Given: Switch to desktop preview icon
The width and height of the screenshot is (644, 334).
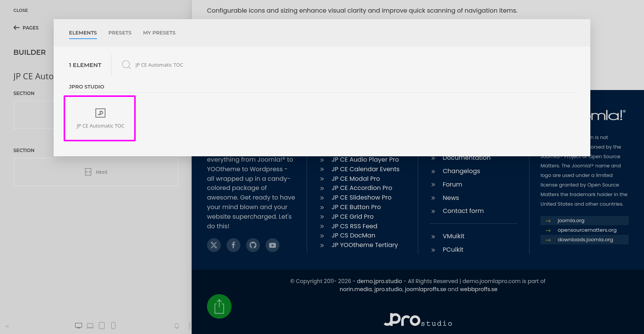Looking at the screenshot, I should point(79,326).
